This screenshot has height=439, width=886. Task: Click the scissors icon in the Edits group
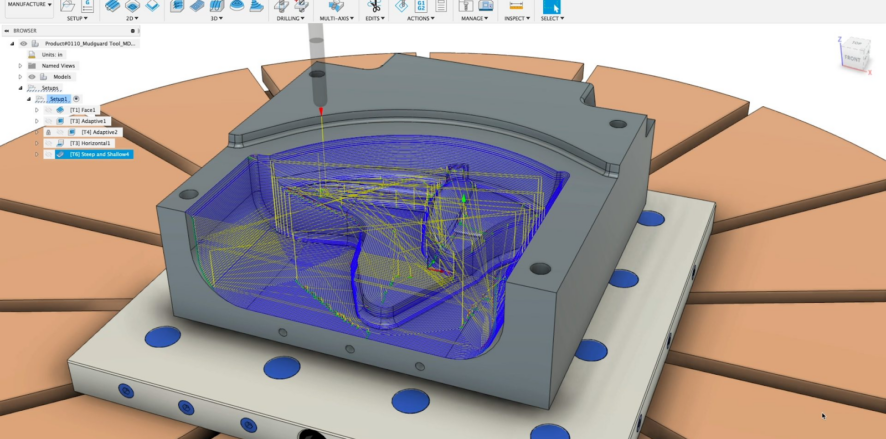(373, 5)
